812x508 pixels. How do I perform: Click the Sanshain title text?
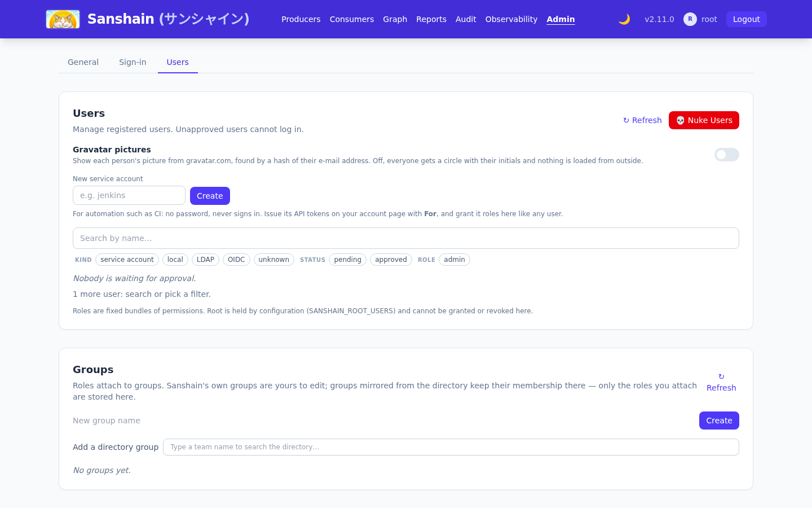pyautogui.click(x=168, y=19)
